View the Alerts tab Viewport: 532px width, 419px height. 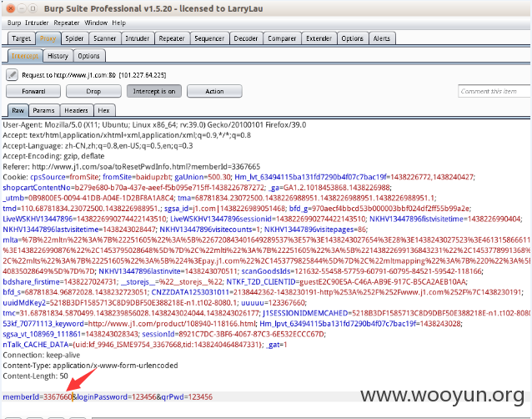[x=382, y=38]
